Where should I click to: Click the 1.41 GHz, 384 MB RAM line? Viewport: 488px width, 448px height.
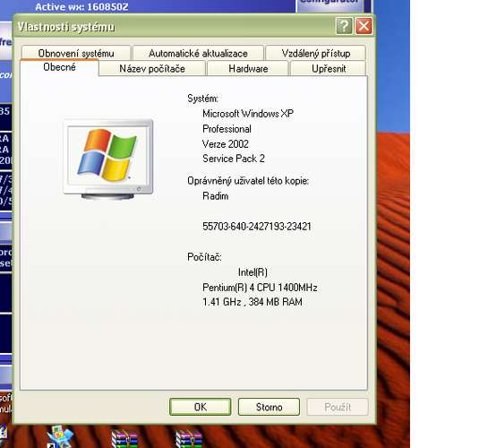coord(253,302)
